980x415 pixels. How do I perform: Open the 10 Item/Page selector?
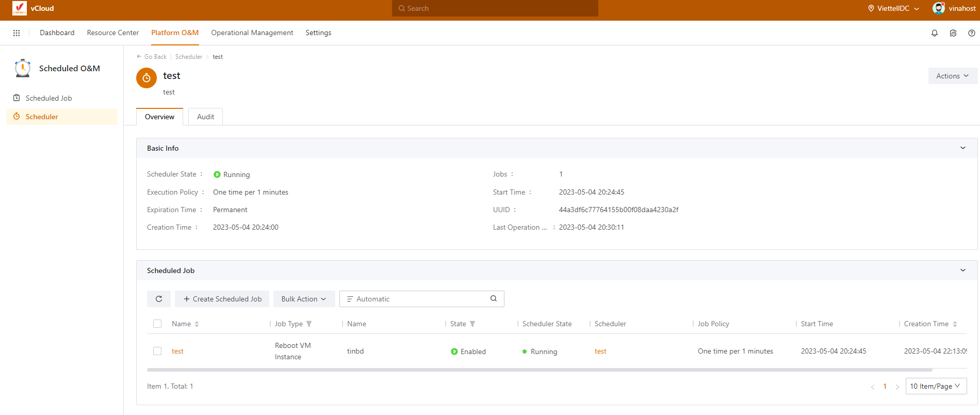point(936,386)
